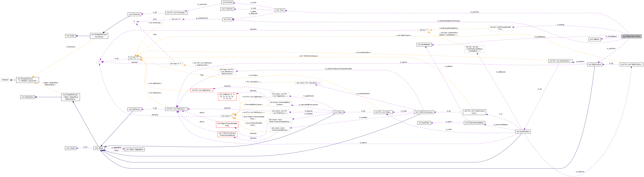The image size is (644, 177).
Task: Select the std::list< Ipv6PayloadHeader Pair > node
Action: 500,28
